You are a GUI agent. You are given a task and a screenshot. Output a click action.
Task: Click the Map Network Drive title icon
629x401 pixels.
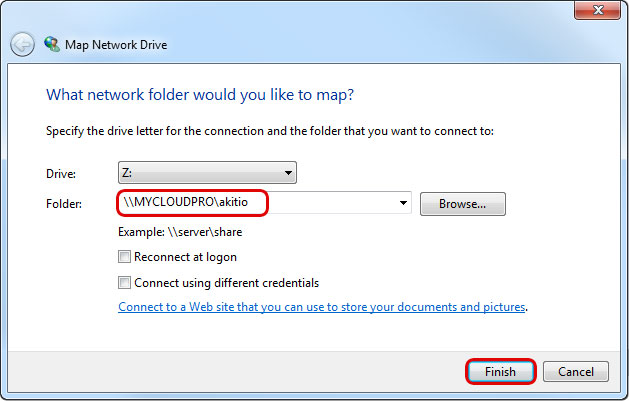(51, 45)
